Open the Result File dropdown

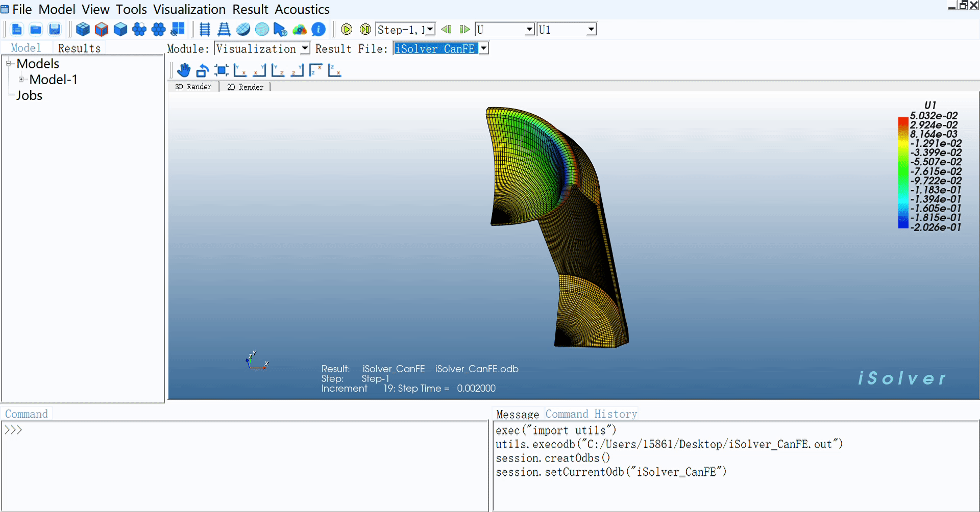[x=483, y=48]
